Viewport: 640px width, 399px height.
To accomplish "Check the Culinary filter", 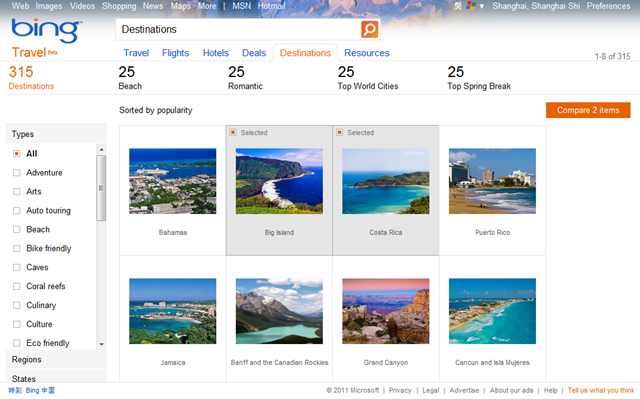I will tap(17, 305).
